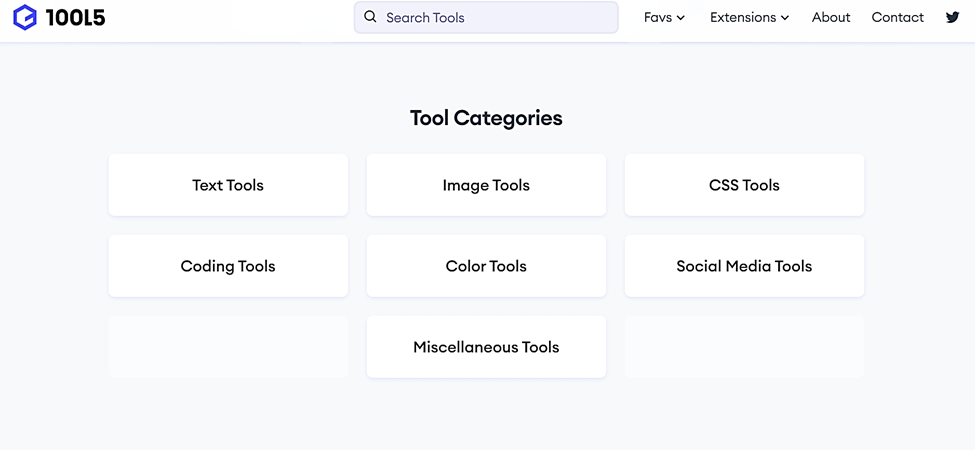Image resolution: width=975 pixels, height=450 pixels.
Task: Open the Twitter bird icon link
Action: (x=952, y=17)
